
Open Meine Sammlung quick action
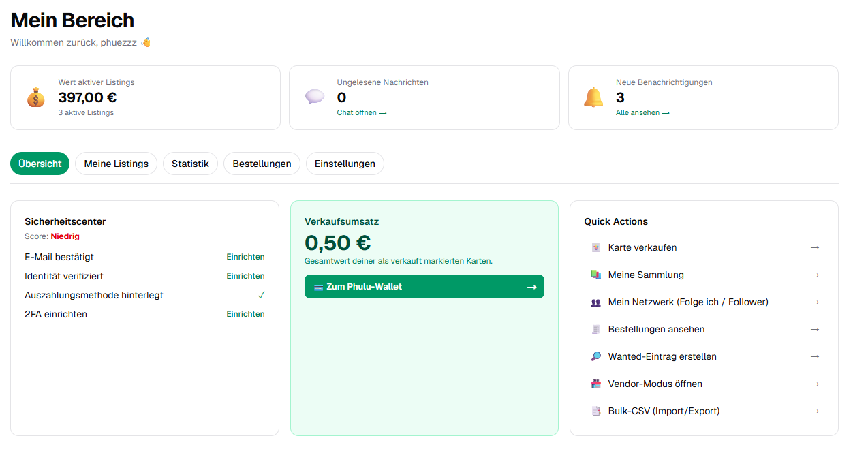pyautogui.click(x=704, y=275)
